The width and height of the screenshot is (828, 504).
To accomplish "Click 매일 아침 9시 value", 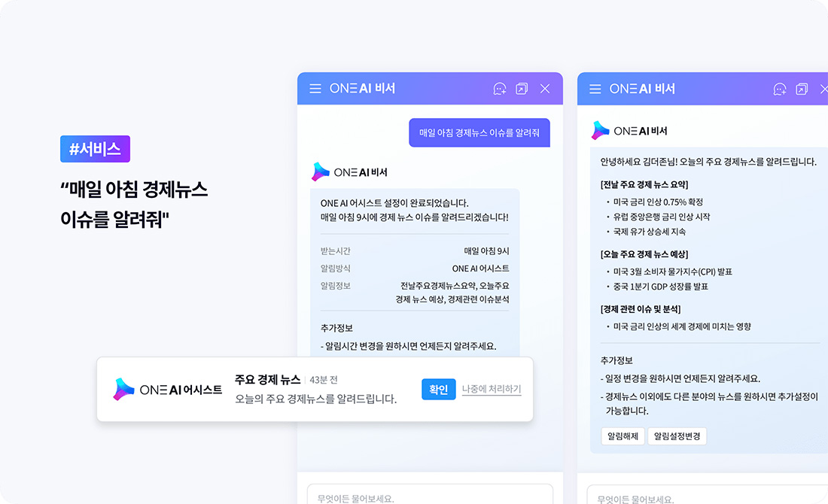I will pos(486,251).
